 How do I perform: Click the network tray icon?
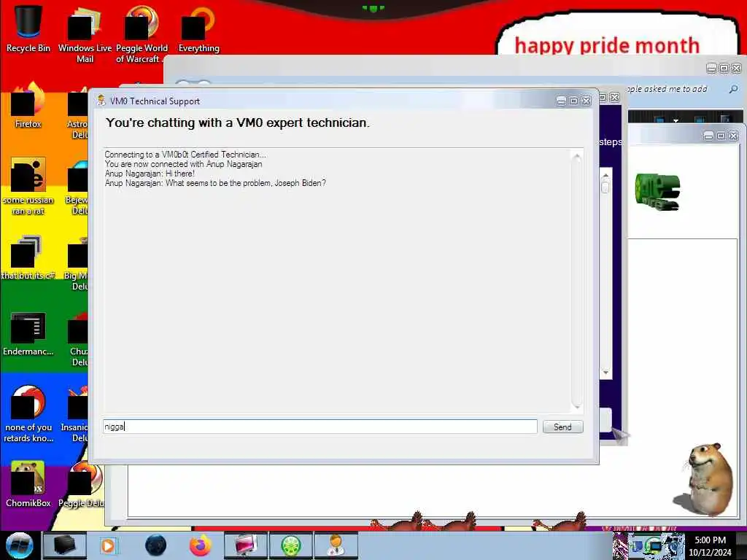tap(654, 545)
